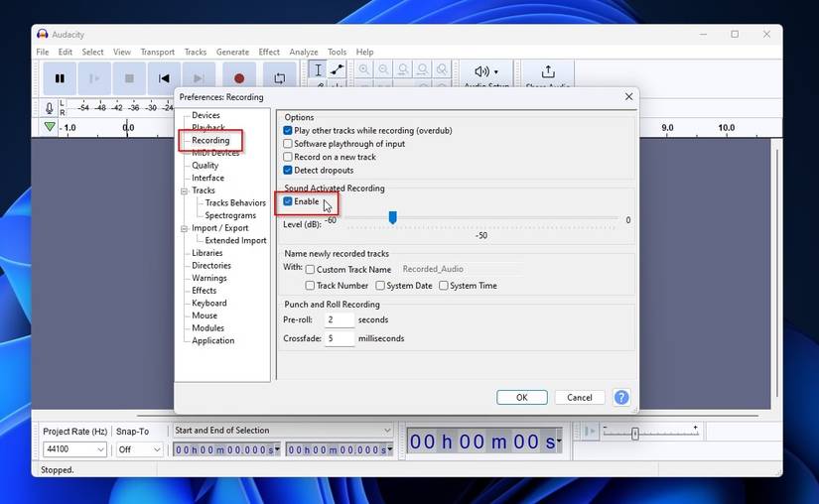Image resolution: width=819 pixels, height=504 pixels.
Task: Toggle the Loop button
Action: (279, 78)
